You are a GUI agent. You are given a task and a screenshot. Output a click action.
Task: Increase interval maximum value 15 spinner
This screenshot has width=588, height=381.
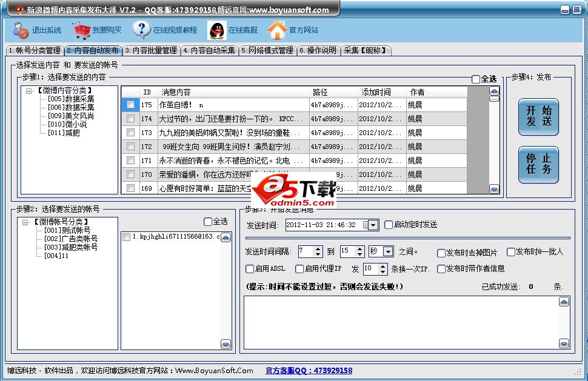[359, 249]
